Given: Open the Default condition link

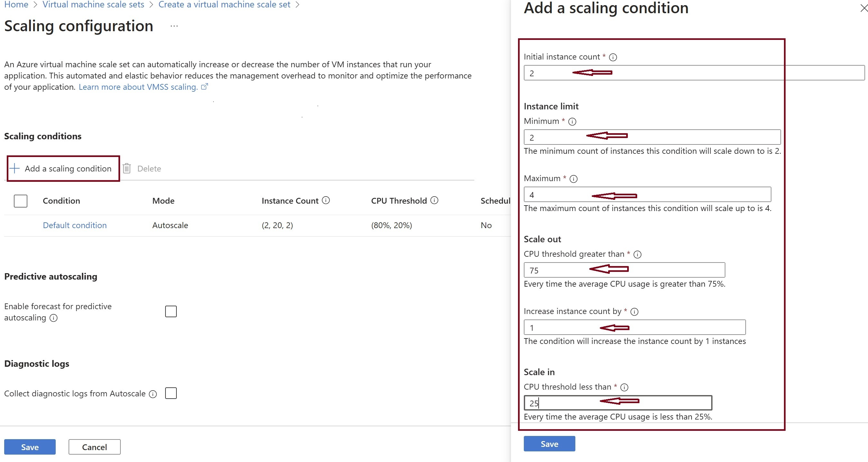Looking at the screenshot, I should (74, 225).
